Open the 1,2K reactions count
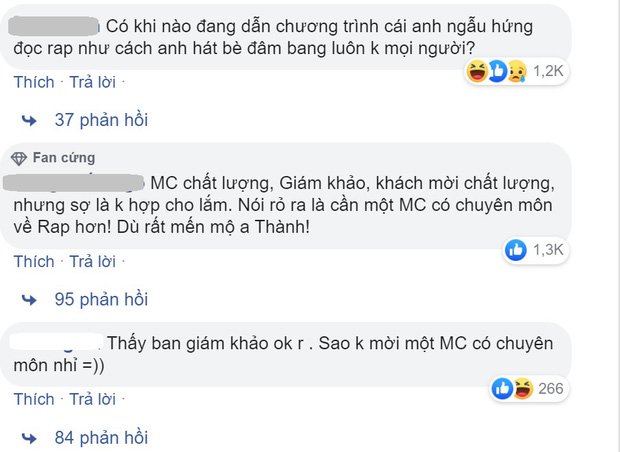Screen dimensions: 620x452 click(x=550, y=72)
